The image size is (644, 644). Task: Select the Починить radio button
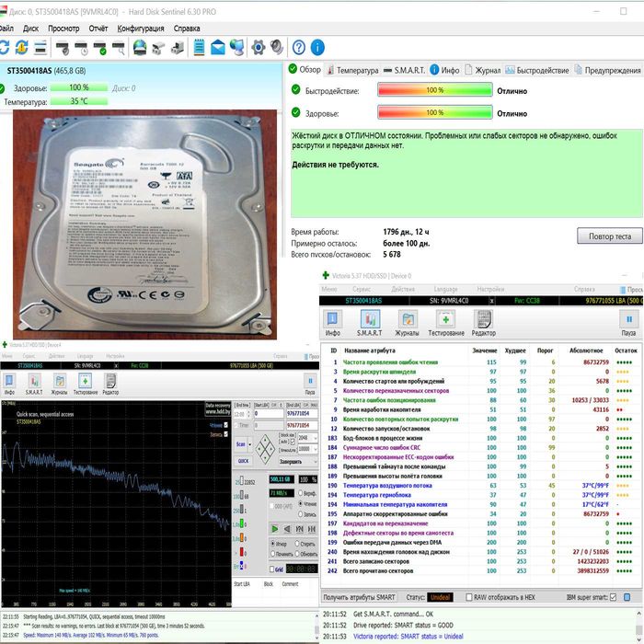tap(272, 554)
